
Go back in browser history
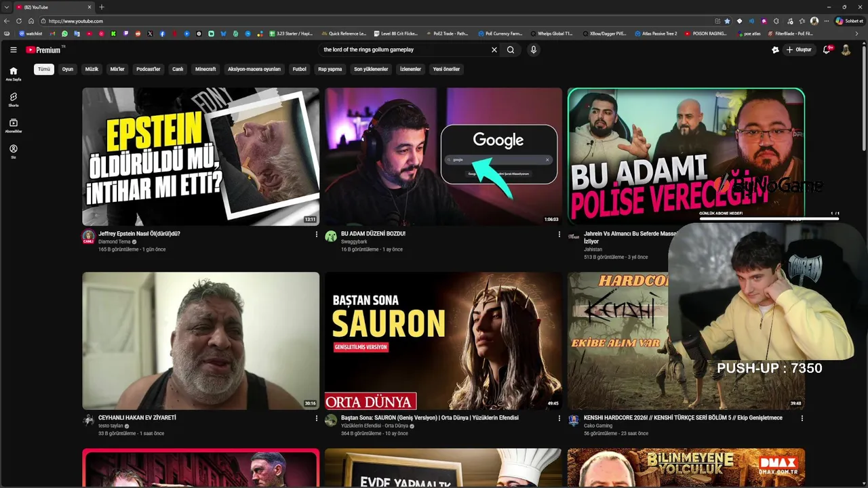pos(7,21)
